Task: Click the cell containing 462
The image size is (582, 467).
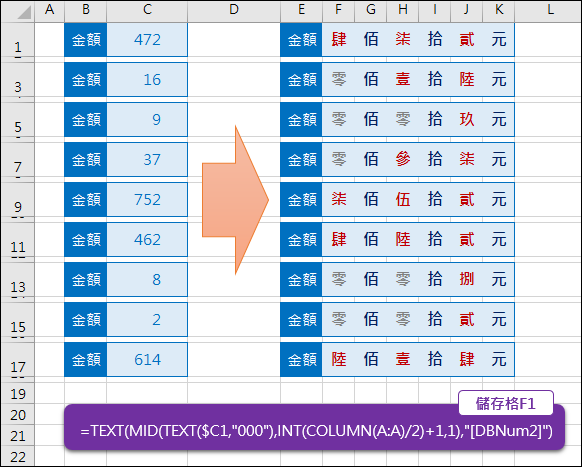Action: [x=147, y=240]
